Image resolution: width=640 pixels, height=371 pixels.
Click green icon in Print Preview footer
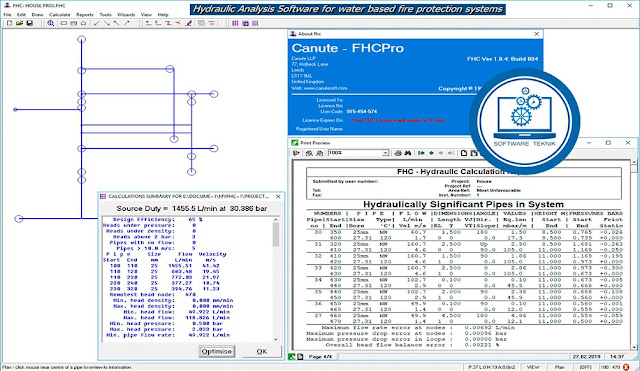[x=292, y=357]
